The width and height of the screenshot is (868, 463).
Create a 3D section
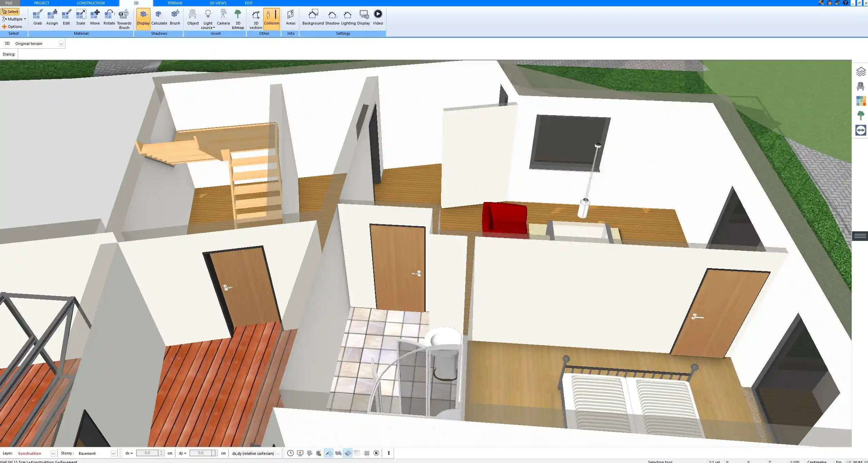click(x=256, y=19)
